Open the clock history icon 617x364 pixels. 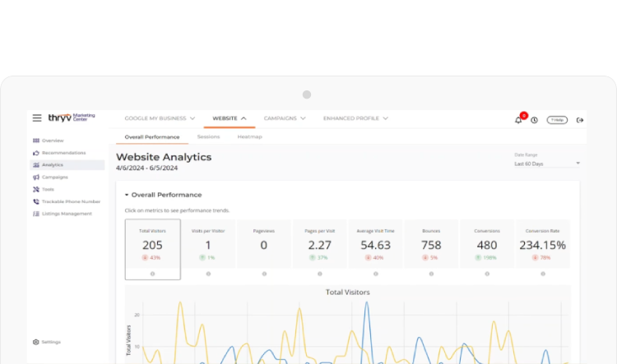pyautogui.click(x=534, y=120)
